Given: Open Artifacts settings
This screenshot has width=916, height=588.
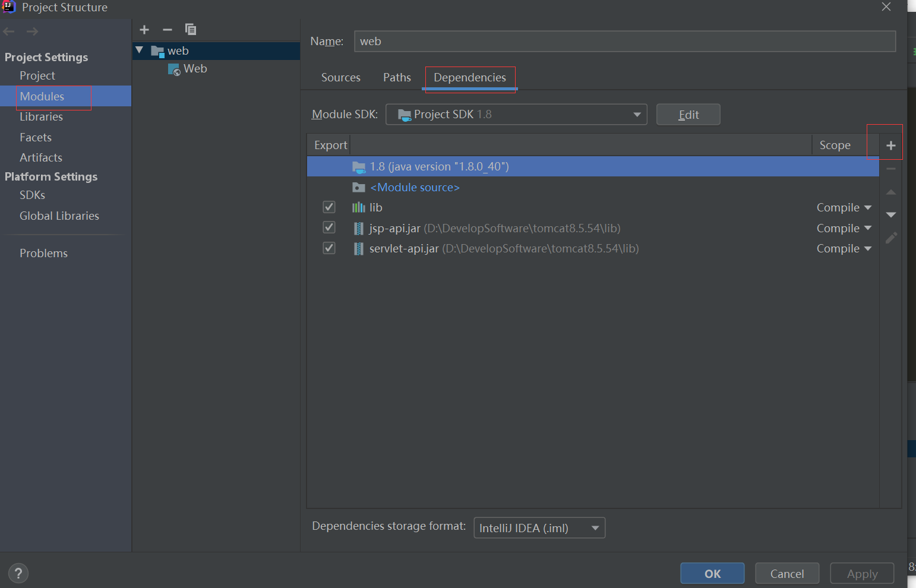Looking at the screenshot, I should pos(41,158).
